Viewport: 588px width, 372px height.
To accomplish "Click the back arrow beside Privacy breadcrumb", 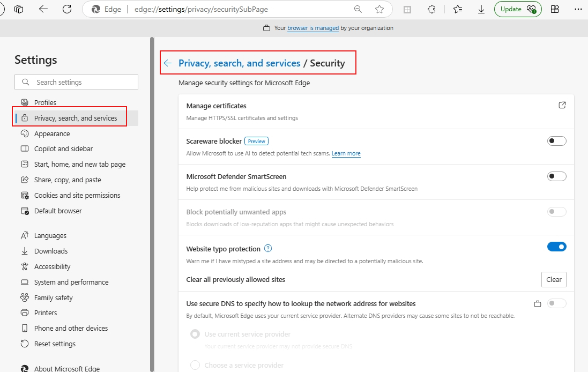I will pyautogui.click(x=168, y=63).
